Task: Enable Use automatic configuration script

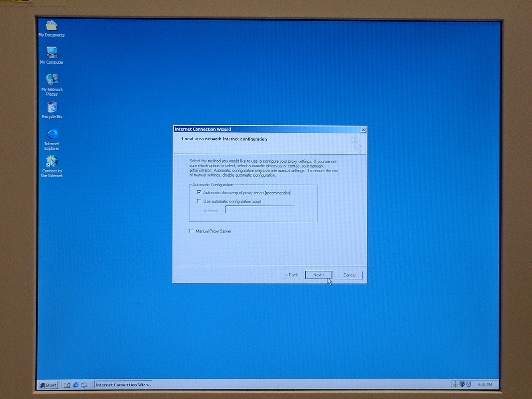Action: (199, 201)
